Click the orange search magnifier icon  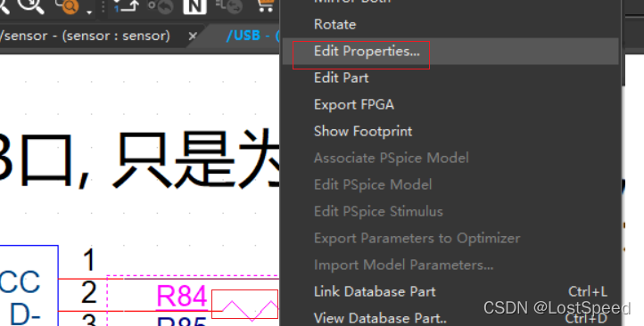pyautogui.click(x=68, y=6)
